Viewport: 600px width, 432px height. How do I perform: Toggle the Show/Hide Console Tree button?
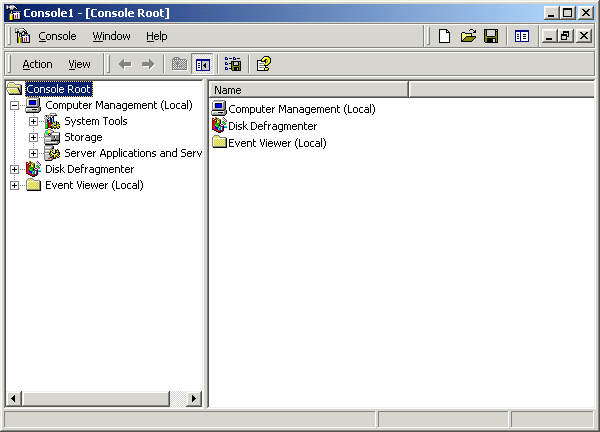point(203,64)
